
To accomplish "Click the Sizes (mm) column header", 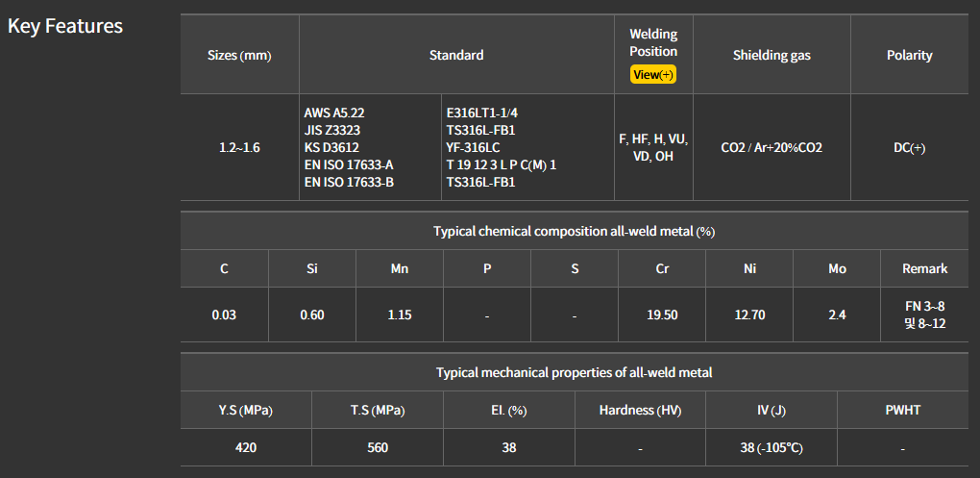I will [239, 55].
